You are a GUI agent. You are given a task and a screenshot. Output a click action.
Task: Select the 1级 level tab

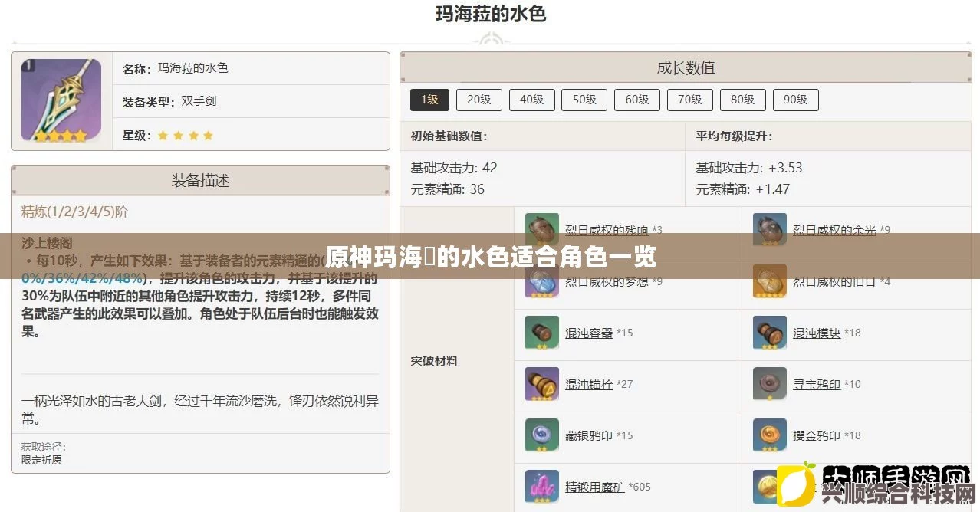pyautogui.click(x=429, y=100)
